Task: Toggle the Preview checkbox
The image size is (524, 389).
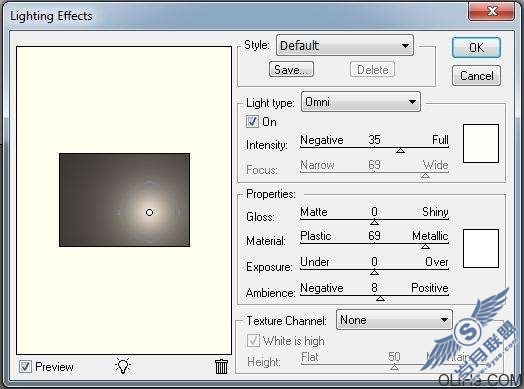Action: point(26,367)
